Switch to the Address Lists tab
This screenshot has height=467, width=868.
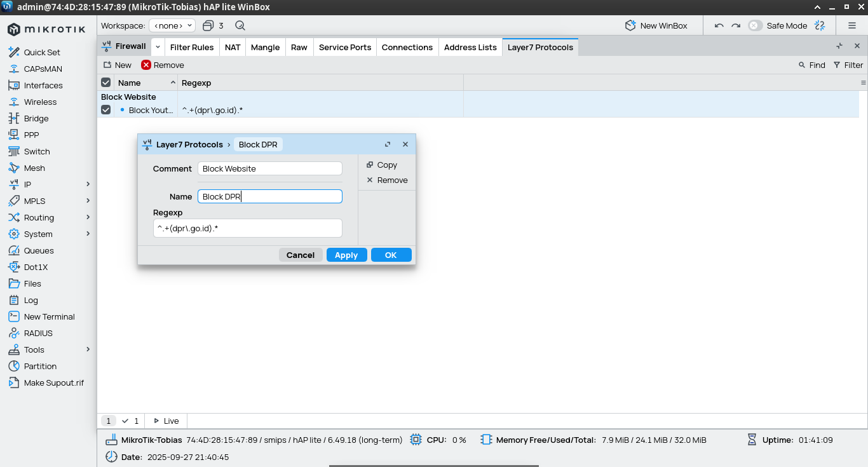tap(470, 47)
